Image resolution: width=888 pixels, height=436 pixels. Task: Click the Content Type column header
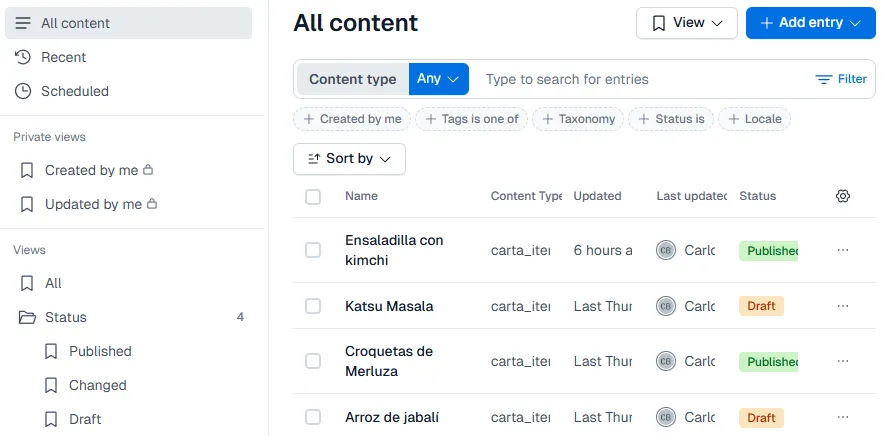(x=526, y=196)
